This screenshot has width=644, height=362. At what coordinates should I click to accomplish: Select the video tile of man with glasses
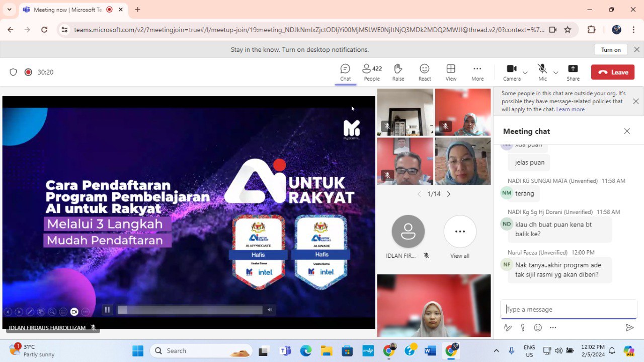point(405,161)
